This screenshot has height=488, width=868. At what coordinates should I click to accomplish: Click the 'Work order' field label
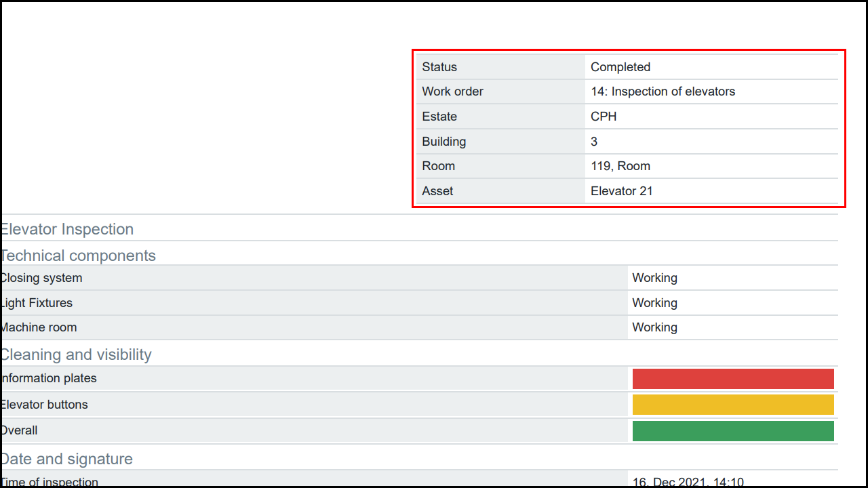point(452,91)
